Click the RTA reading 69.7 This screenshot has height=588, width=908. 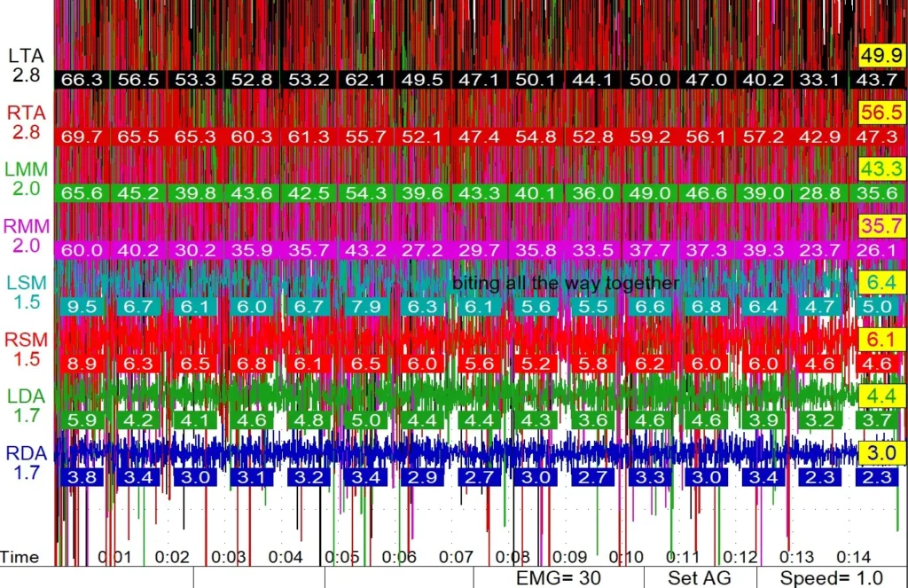(x=82, y=137)
